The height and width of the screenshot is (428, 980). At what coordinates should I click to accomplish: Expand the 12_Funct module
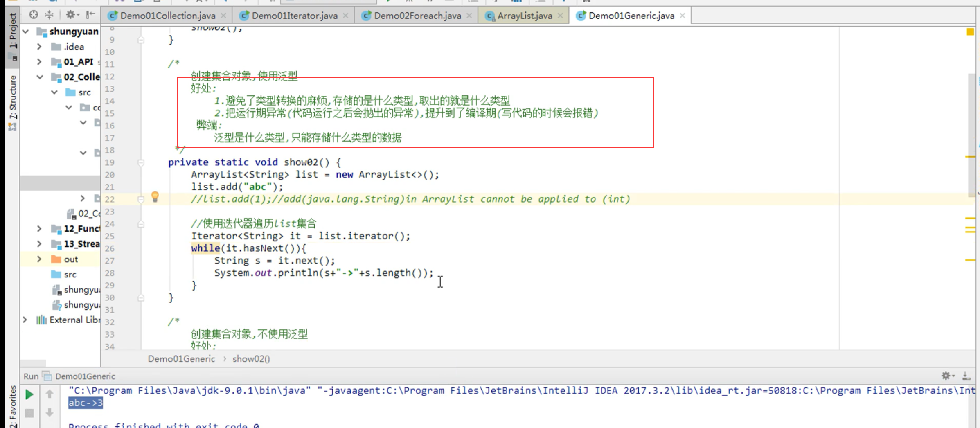(x=39, y=228)
